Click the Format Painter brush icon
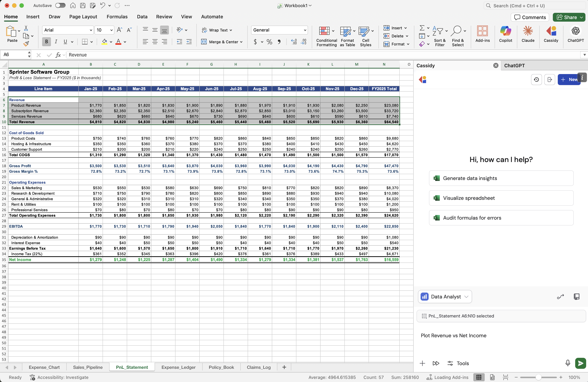588x382 pixels. [x=26, y=44]
